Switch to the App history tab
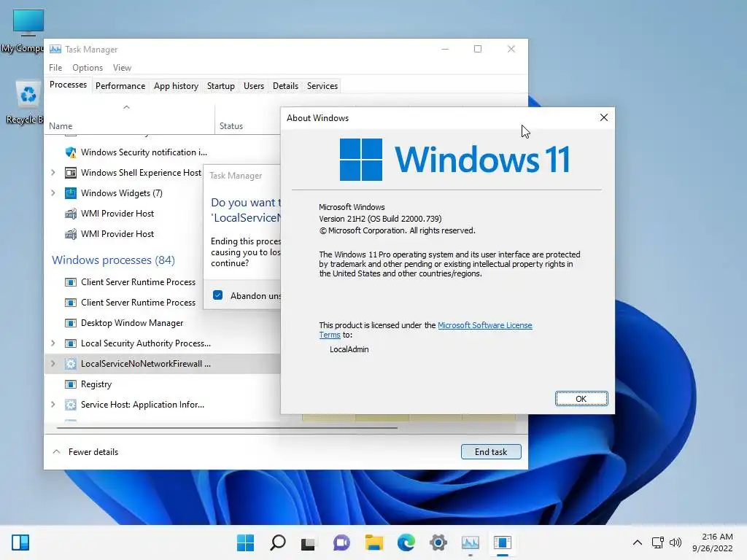The height and width of the screenshot is (560, 747). (176, 86)
